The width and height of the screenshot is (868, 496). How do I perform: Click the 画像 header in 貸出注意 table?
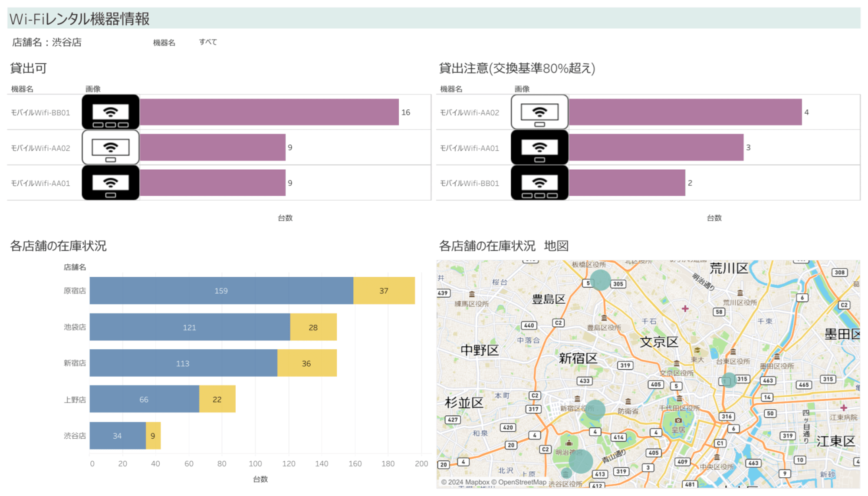[x=522, y=89]
